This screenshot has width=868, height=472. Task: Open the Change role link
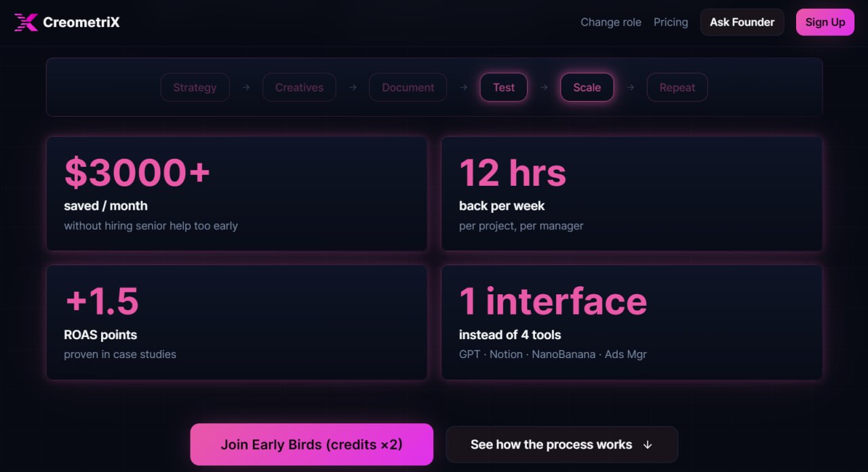(610, 22)
